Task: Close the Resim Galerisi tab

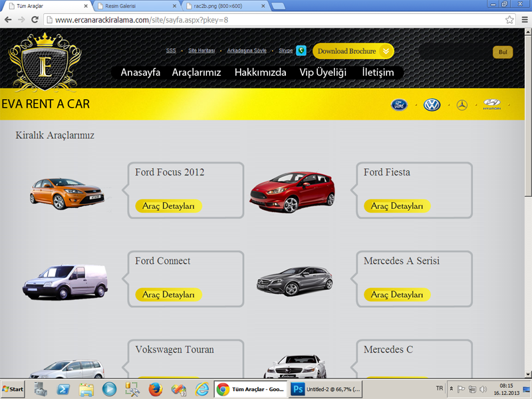Action: [x=174, y=6]
